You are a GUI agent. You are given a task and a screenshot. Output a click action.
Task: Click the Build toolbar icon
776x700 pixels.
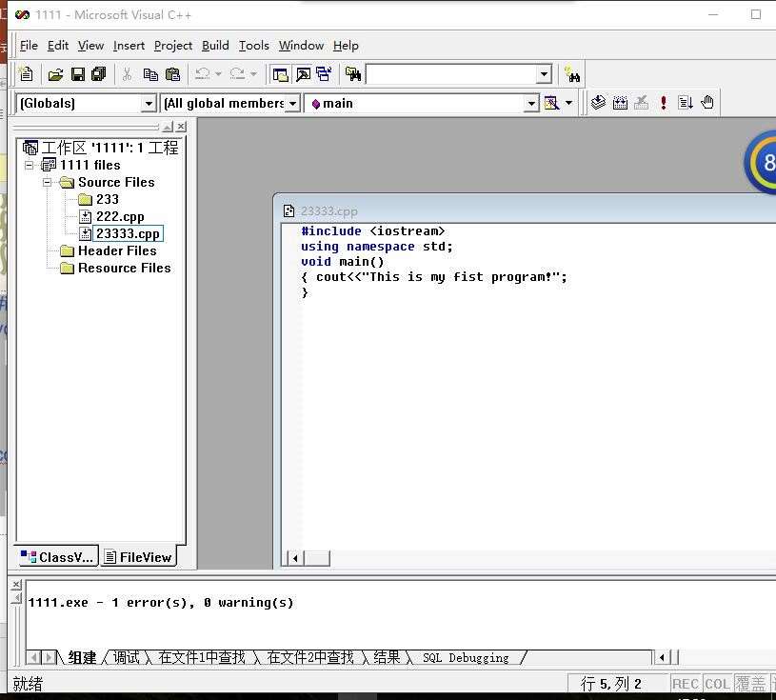tap(620, 103)
